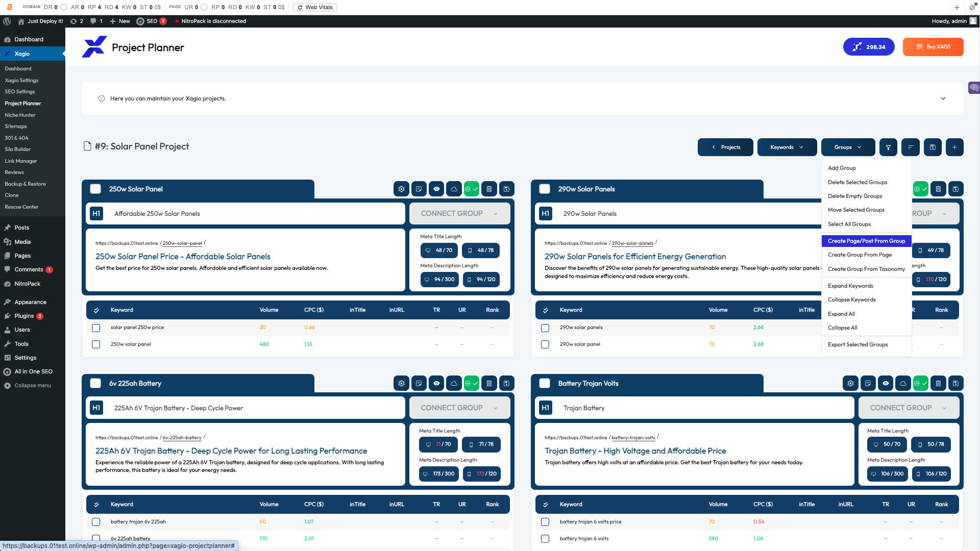Screen dimensions: 980x551
Task: Check keyword 'battery trojan 6v 225ah'
Action: point(96,522)
